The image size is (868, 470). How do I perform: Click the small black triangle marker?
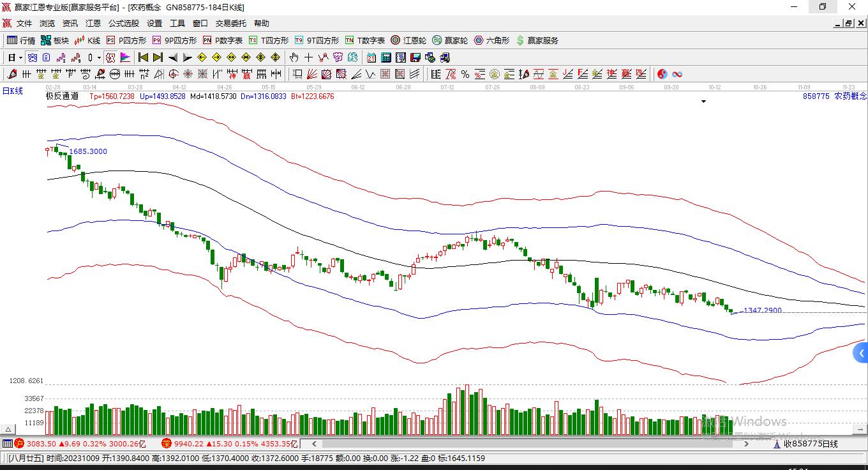click(x=704, y=102)
